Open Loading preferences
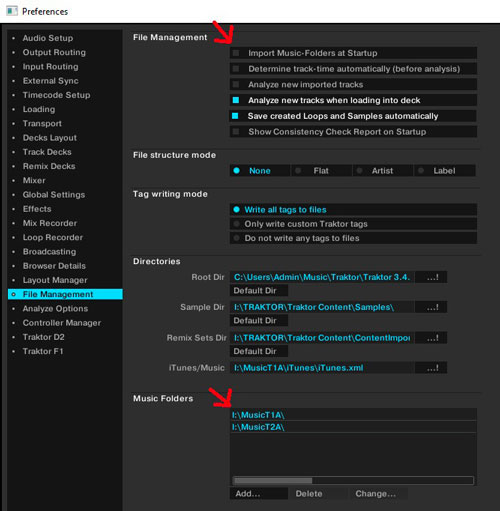Image resolution: width=500 pixels, height=511 pixels. 39,109
